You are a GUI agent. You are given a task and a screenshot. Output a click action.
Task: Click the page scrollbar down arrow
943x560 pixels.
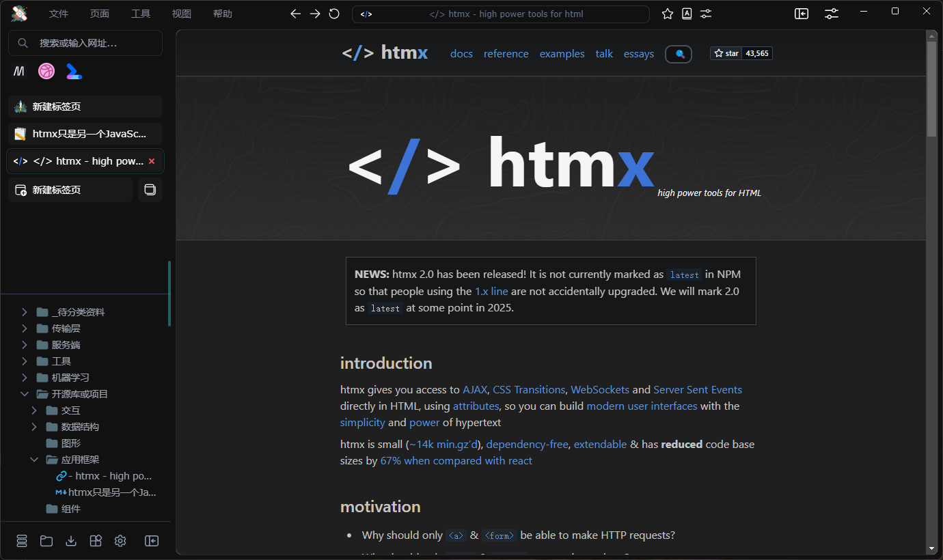click(x=931, y=548)
